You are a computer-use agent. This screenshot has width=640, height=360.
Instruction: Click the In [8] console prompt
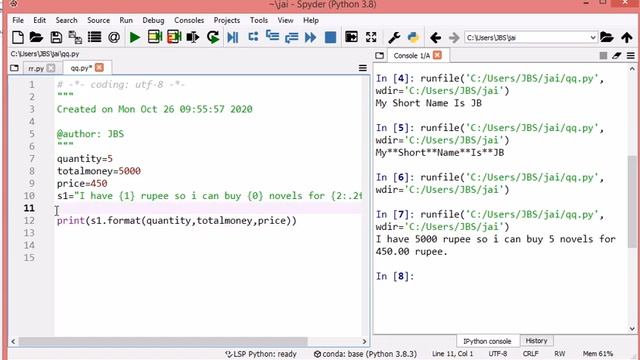395,276
